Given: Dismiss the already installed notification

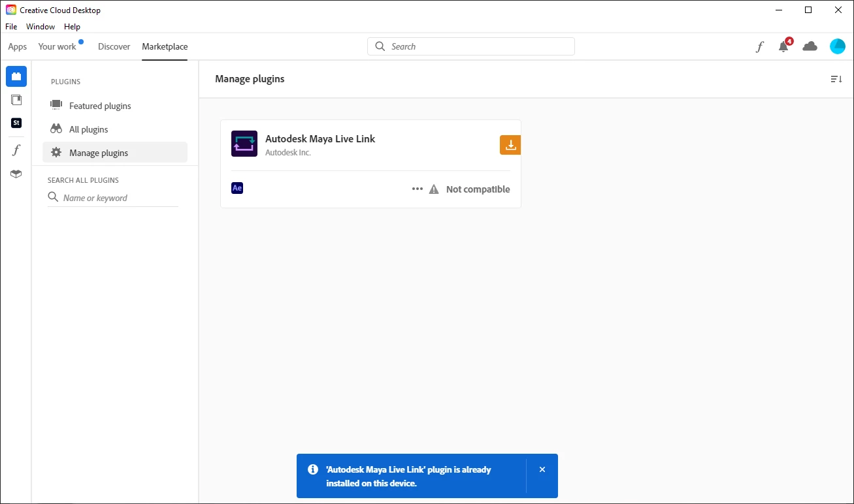Looking at the screenshot, I should [x=542, y=469].
